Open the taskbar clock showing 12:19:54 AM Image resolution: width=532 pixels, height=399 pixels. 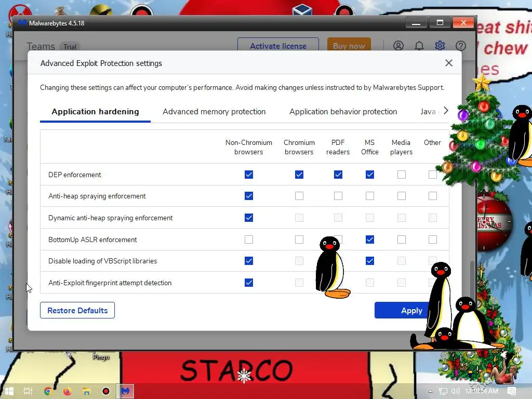482,391
